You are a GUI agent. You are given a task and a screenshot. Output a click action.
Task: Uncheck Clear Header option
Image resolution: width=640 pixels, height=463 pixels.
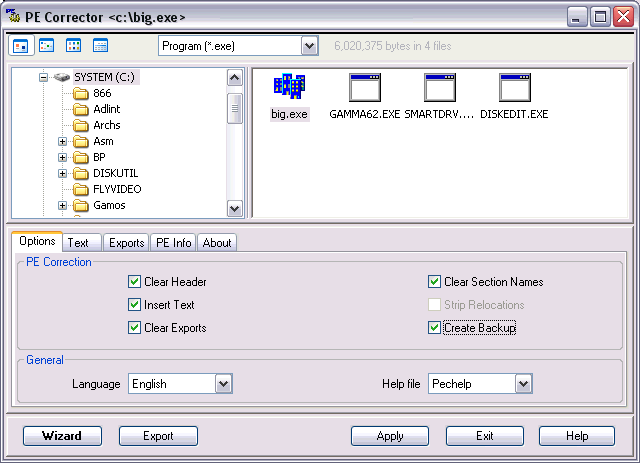(134, 282)
